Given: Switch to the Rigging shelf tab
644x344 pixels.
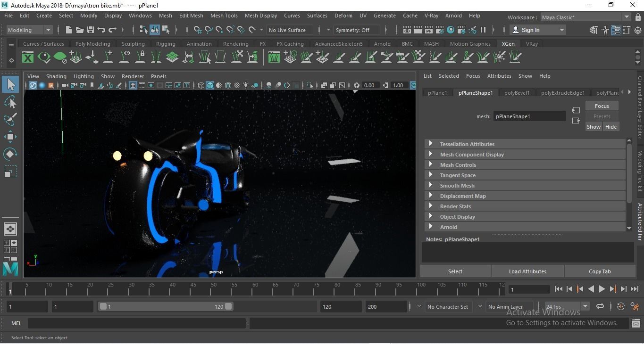Looking at the screenshot, I should pos(166,44).
